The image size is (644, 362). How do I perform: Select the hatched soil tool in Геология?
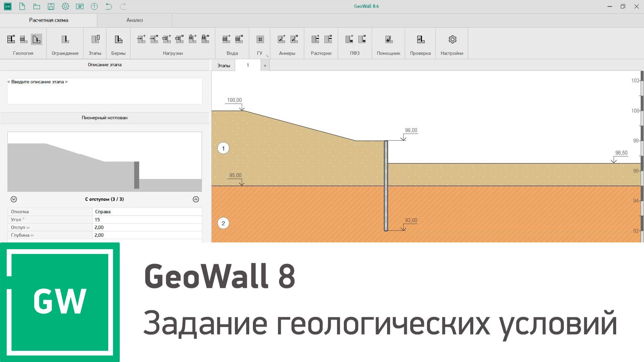click(23, 39)
